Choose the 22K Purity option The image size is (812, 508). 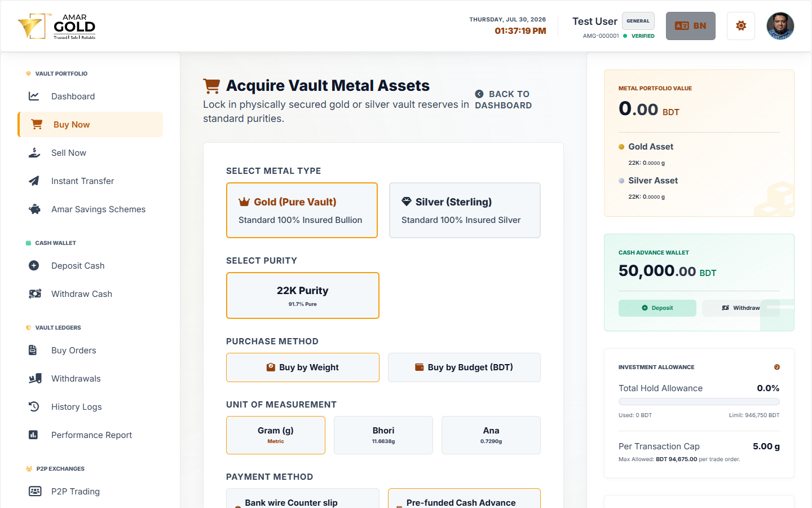[303, 295]
